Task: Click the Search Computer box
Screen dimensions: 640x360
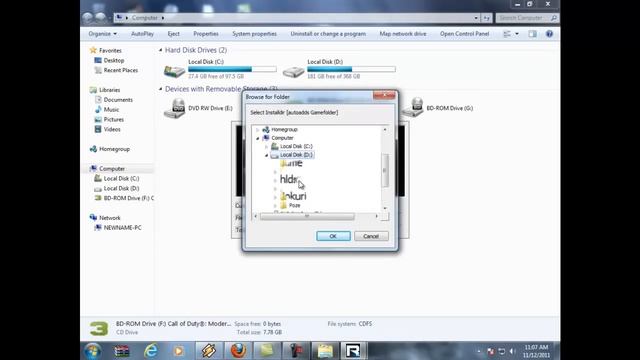Action: 527,18
